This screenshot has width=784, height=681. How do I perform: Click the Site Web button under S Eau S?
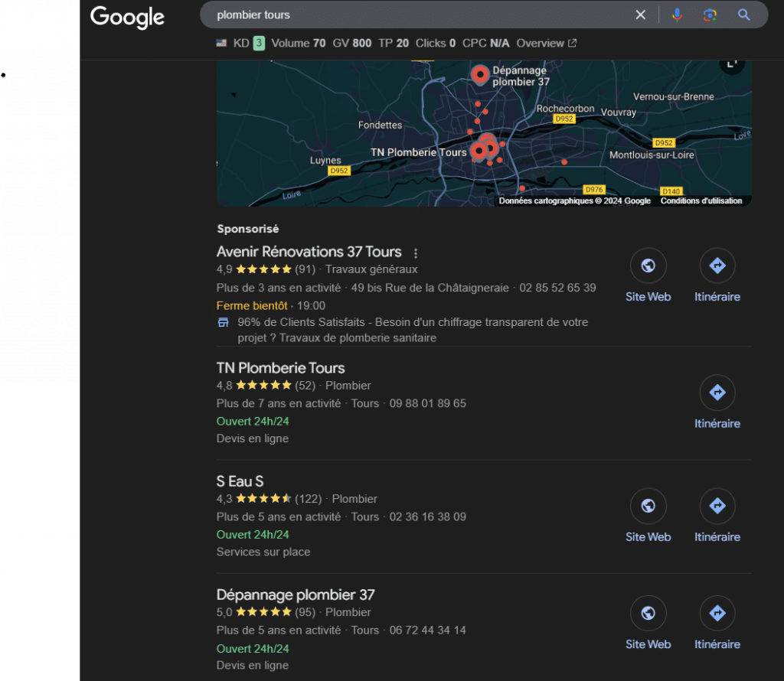[x=648, y=506]
